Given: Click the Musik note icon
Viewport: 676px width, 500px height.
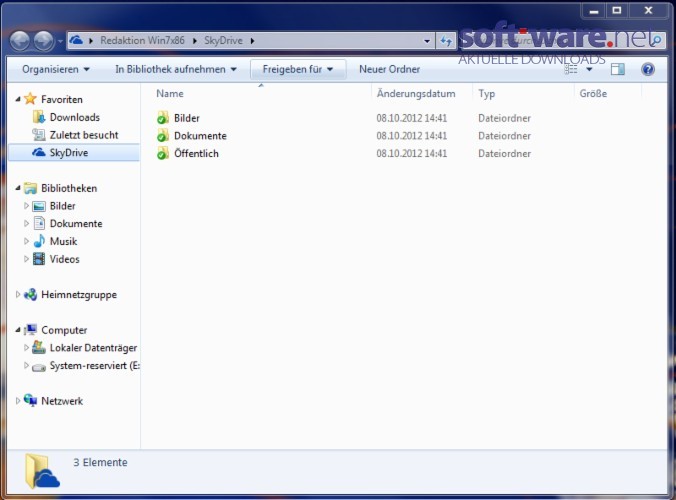Looking at the screenshot, I should 39,241.
